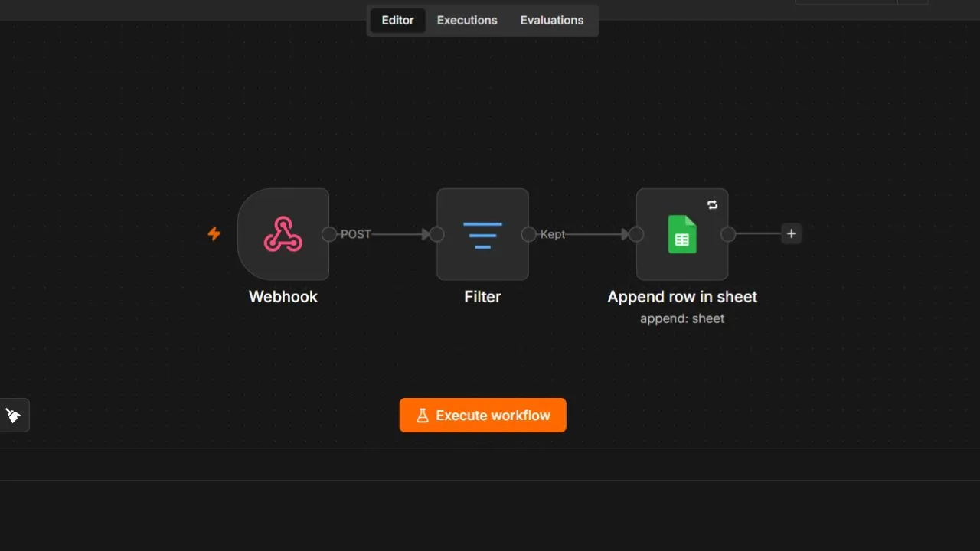Switch to the Executions tab
980x551 pixels.
click(x=467, y=21)
